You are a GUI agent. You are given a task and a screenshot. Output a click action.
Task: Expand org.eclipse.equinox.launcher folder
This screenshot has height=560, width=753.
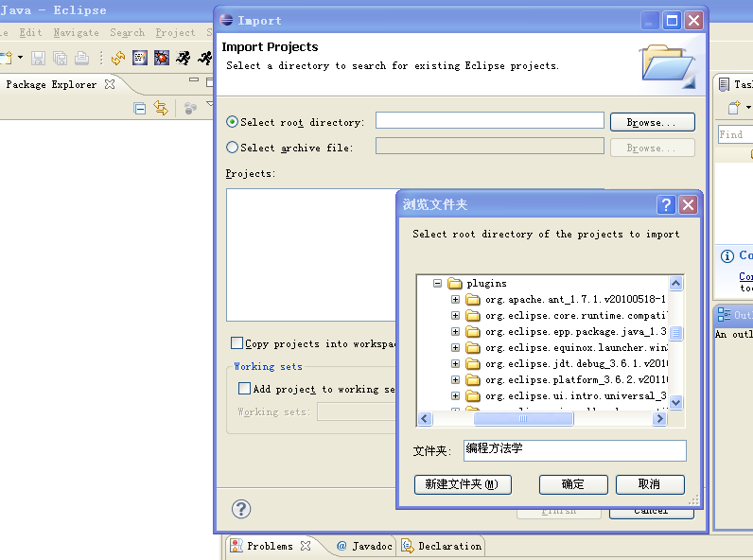(455, 348)
